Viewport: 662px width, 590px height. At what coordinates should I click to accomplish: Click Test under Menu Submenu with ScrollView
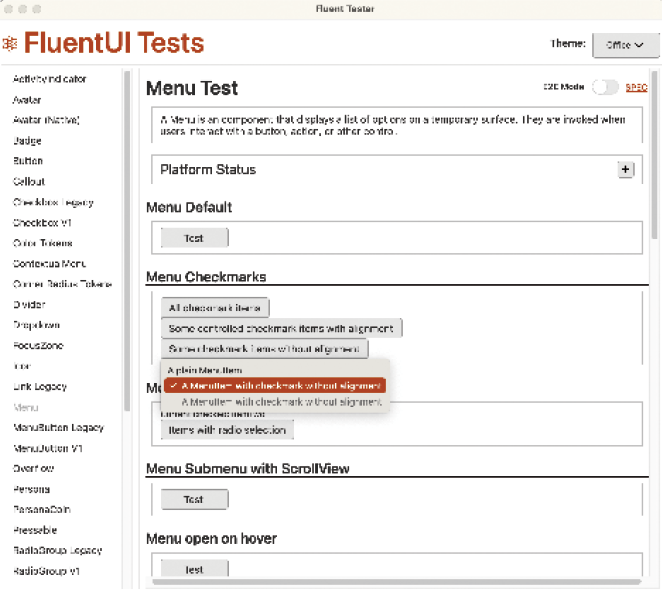[x=194, y=500]
